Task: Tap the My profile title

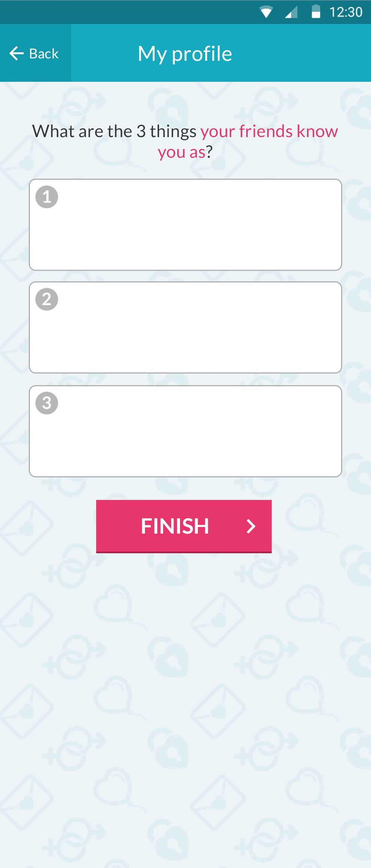Action: click(x=185, y=54)
